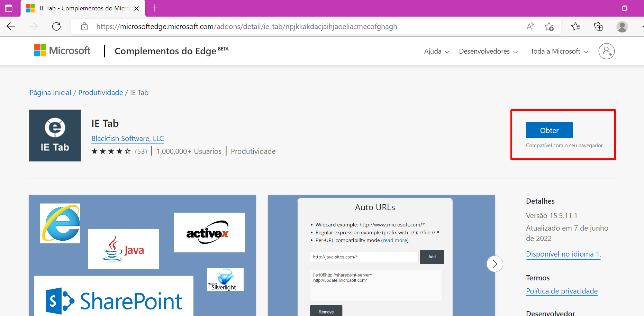Open the SharePoint screenshot thumbnail
This screenshot has width=644, height=316.
tap(142, 255)
